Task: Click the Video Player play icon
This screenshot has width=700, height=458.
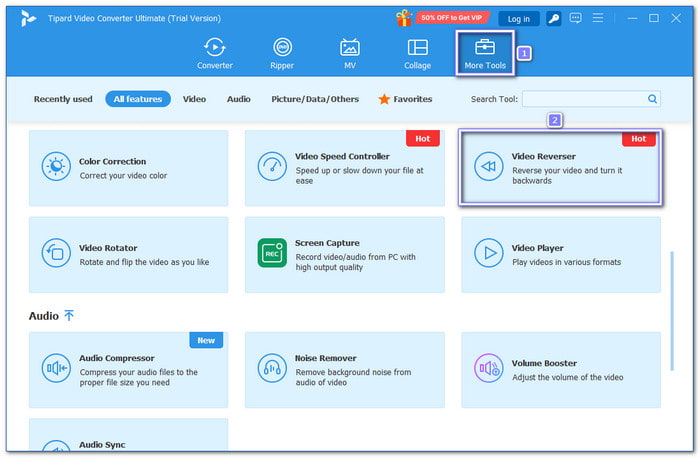Action: (x=488, y=253)
